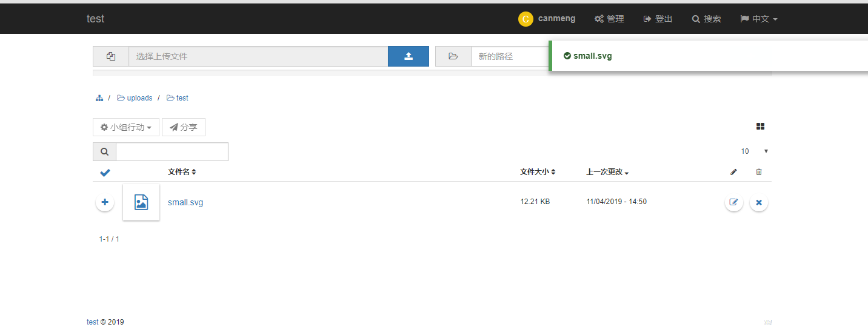Click the 12.21 KB file size
868x327 pixels.
(535, 202)
